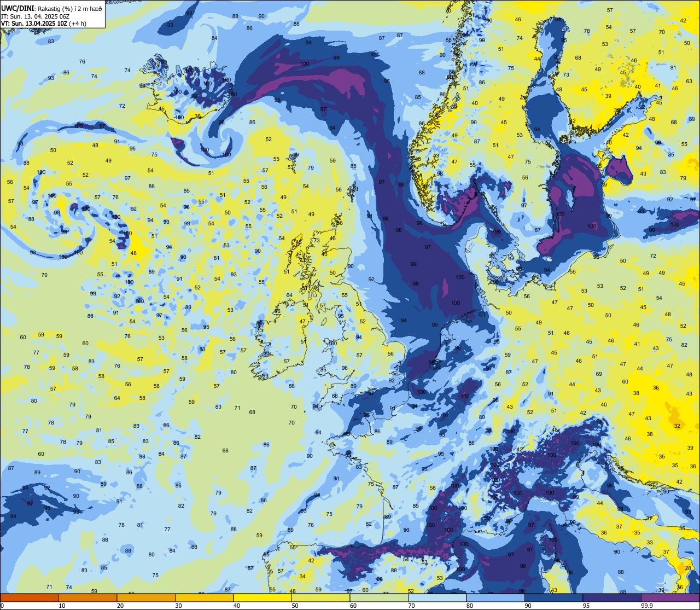Click the '30' legend scale label
Image resolution: width=700 pixels, height=610 pixels.
[178, 606]
